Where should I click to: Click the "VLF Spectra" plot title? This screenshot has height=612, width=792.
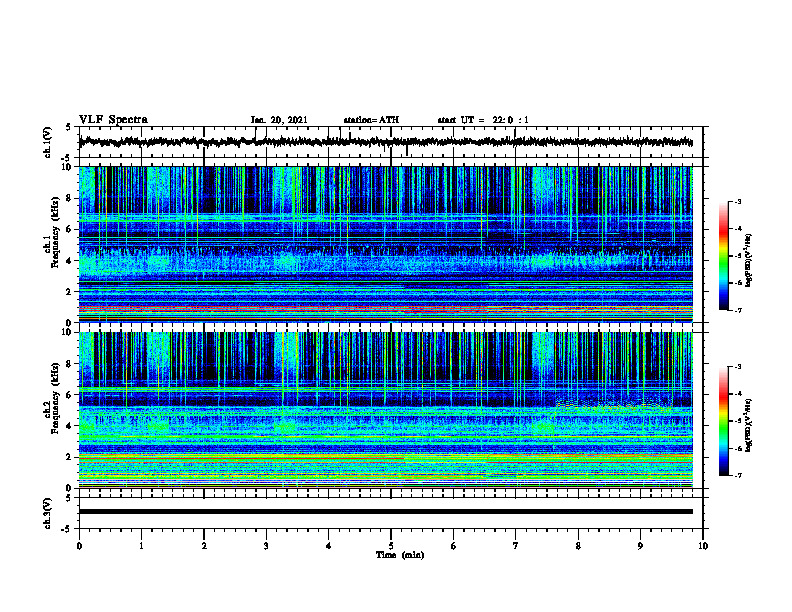click(x=113, y=120)
